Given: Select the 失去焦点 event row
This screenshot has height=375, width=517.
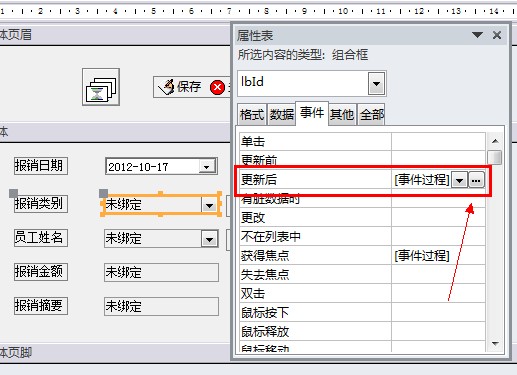Looking at the screenshot, I should click(362, 274).
